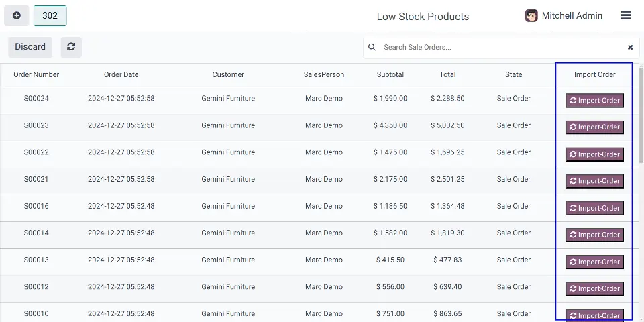This screenshot has height=322, width=644.
Task: Click Mitchell Admin avatar picture
Action: (x=531, y=16)
